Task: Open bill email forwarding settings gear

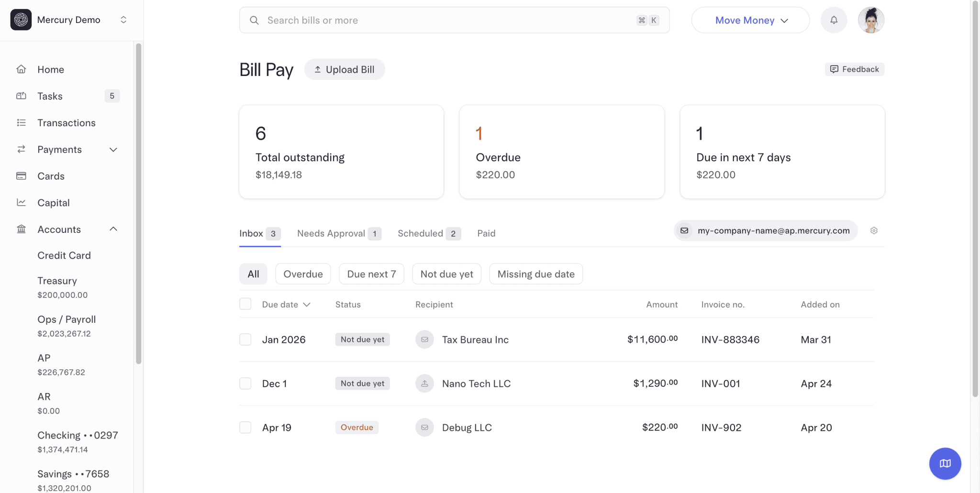Action: coord(874,230)
